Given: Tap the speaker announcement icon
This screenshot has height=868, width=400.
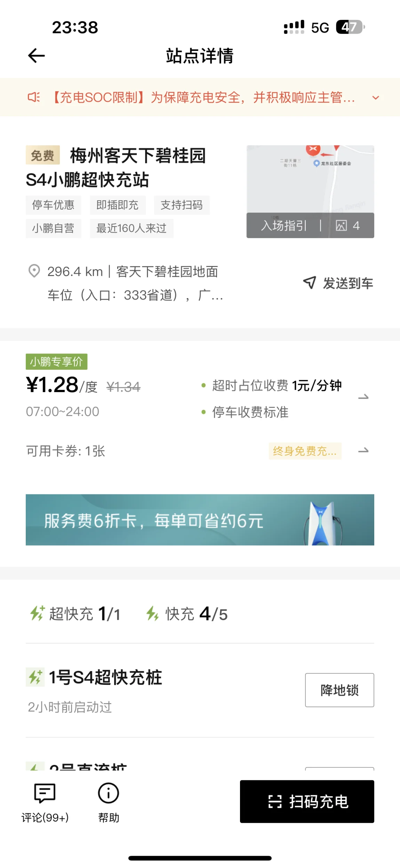Looking at the screenshot, I should click(x=34, y=97).
